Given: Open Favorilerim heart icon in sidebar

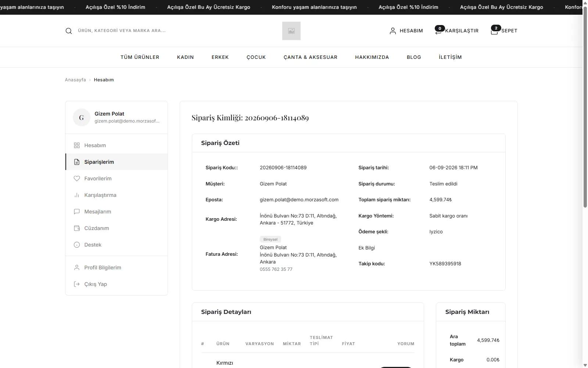Looking at the screenshot, I should click(x=77, y=178).
